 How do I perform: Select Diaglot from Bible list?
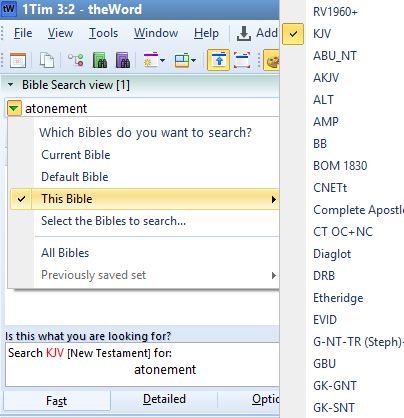point(332,254)
